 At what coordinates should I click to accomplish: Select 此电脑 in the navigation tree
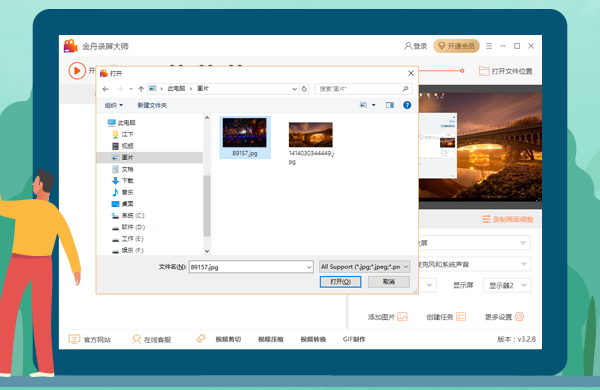pyautogui.click(x=122, y=123)
